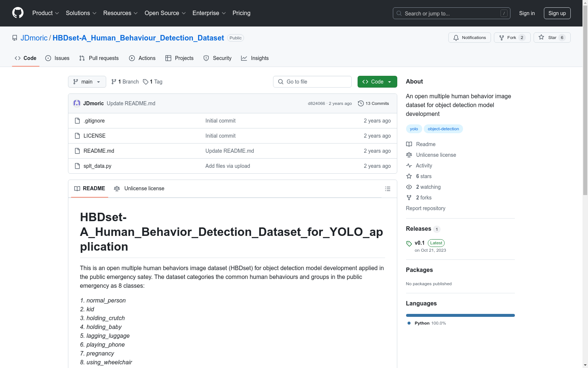Click the Python language color dot
The image size is (588, 368).
pos(409,323)
